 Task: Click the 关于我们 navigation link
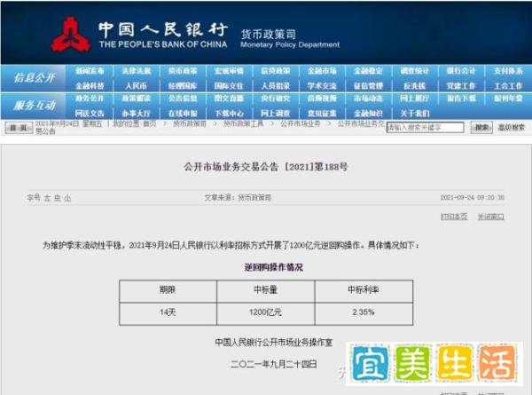tap(415, 114)
